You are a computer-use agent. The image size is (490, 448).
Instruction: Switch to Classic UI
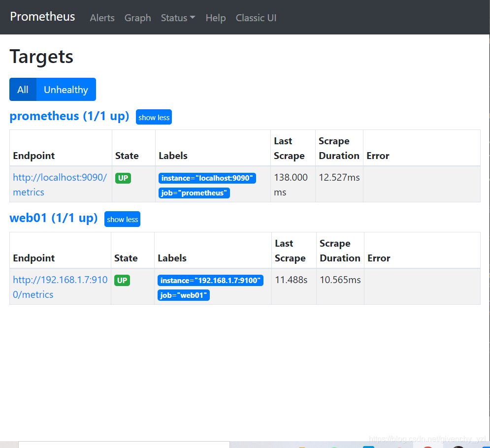256,18
